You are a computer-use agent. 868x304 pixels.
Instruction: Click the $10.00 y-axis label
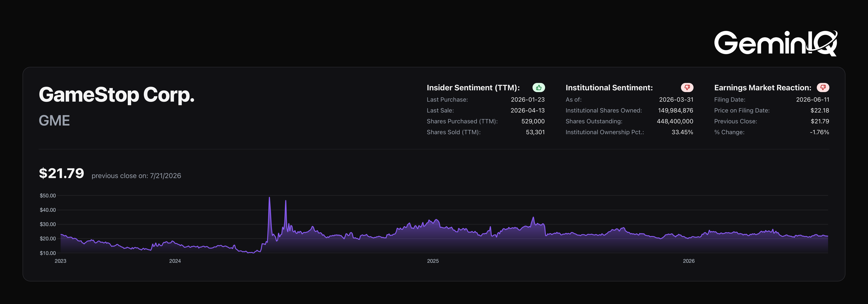click(x=48, y=253)
